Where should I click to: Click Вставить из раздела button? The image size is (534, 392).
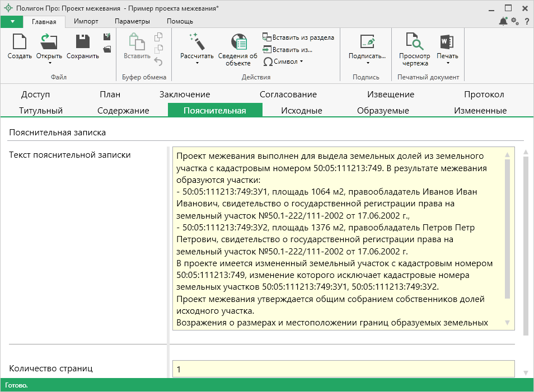(298, 37)
